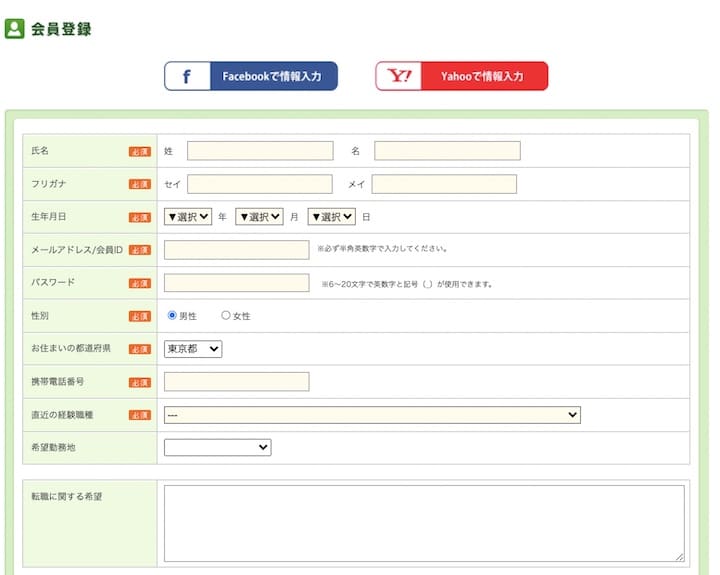Click the green member registration person icon
720x575 pixels.
(x=14, y=28)
